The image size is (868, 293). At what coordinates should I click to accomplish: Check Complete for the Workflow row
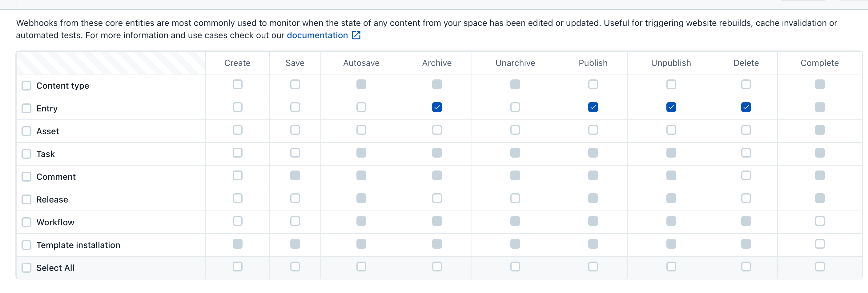coord(820,221)
